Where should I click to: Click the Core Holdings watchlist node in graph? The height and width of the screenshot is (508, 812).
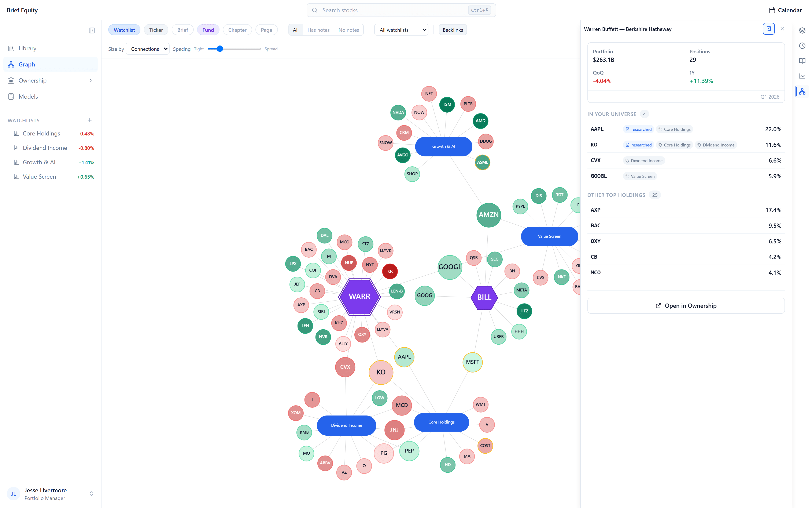(x=441, y=422)
